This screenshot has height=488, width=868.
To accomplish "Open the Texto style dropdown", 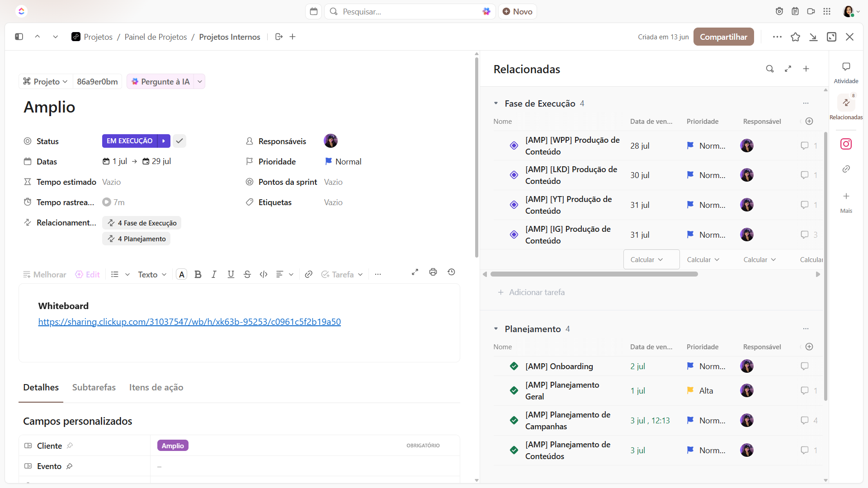I will coord(152,274).
